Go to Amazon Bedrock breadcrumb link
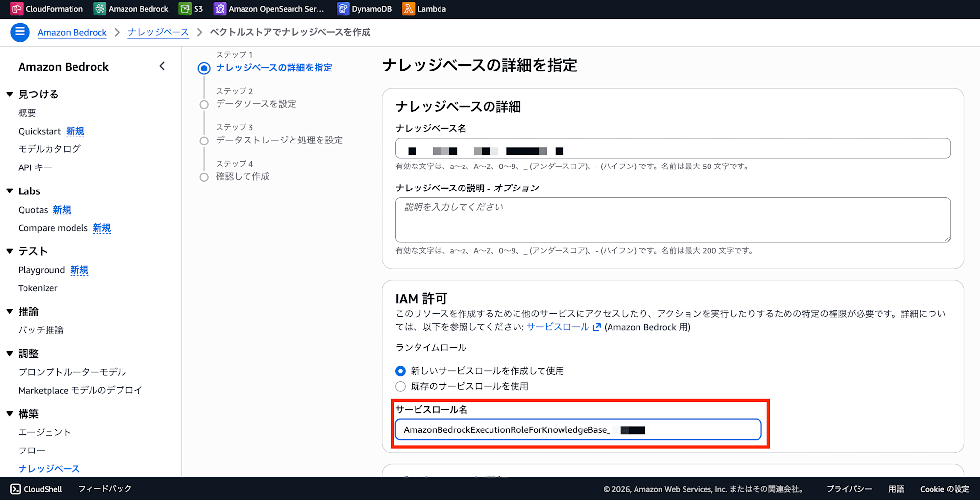Viewport: 980px width, 500px height. (x=72, y=32)
